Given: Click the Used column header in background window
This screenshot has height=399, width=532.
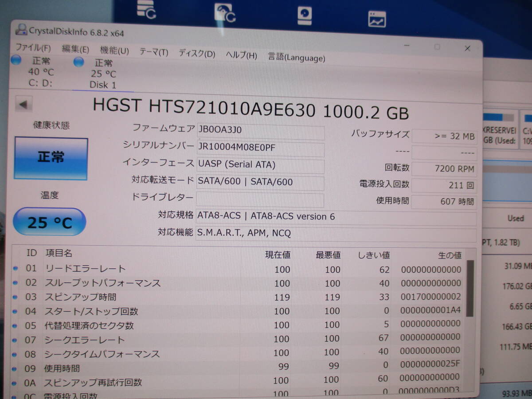Looking at the screenshot, I should (516, 218).
